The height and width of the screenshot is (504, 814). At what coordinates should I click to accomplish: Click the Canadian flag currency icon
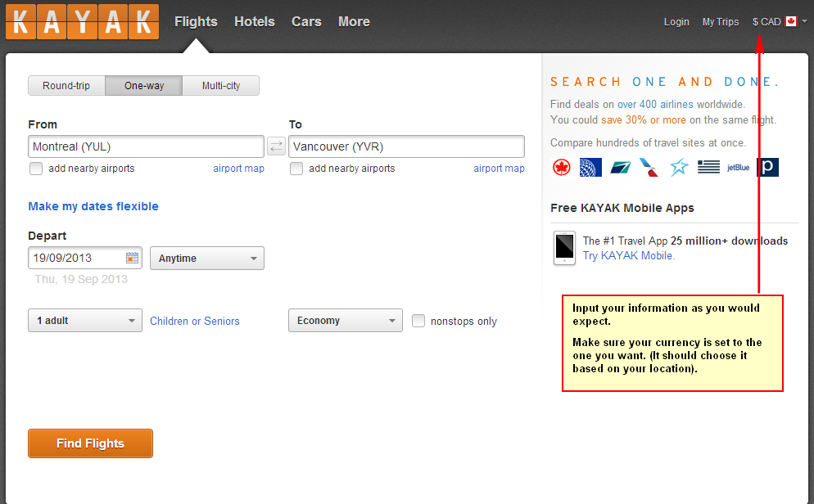pyautogui.click(x=790, y=21)
